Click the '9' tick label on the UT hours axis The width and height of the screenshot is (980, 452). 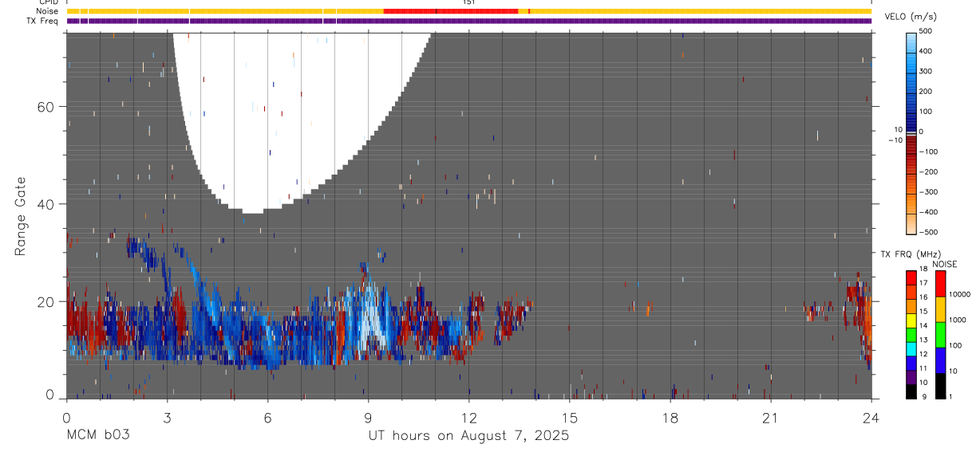point(368,418)
